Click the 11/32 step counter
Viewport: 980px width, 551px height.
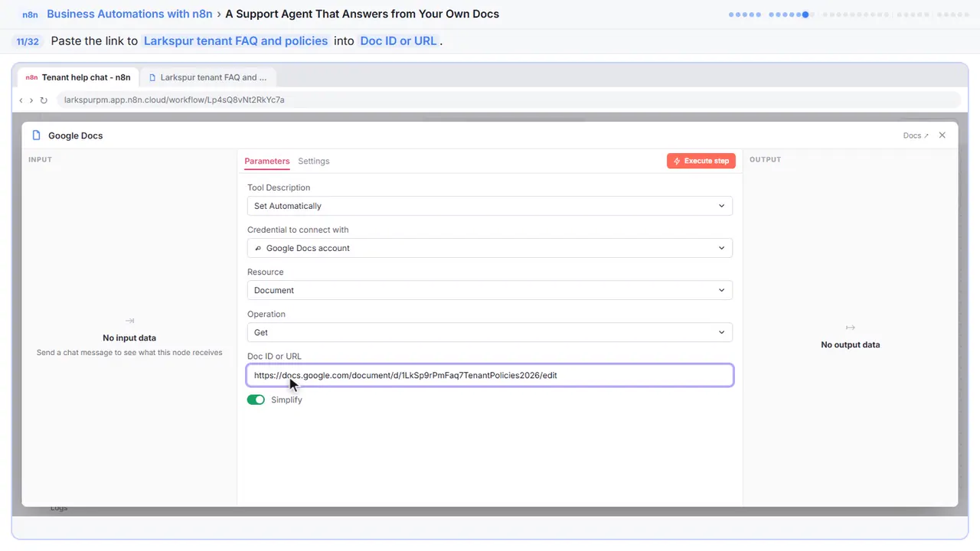click(28, 41)
